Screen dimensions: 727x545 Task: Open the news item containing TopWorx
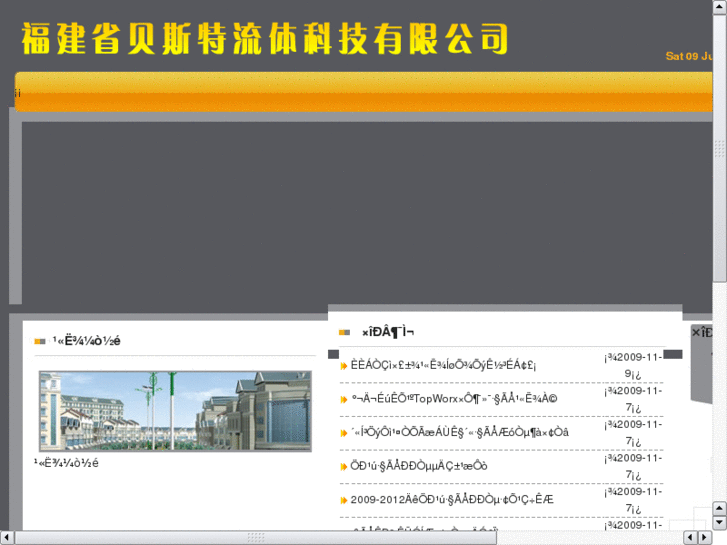pos(454,399)
